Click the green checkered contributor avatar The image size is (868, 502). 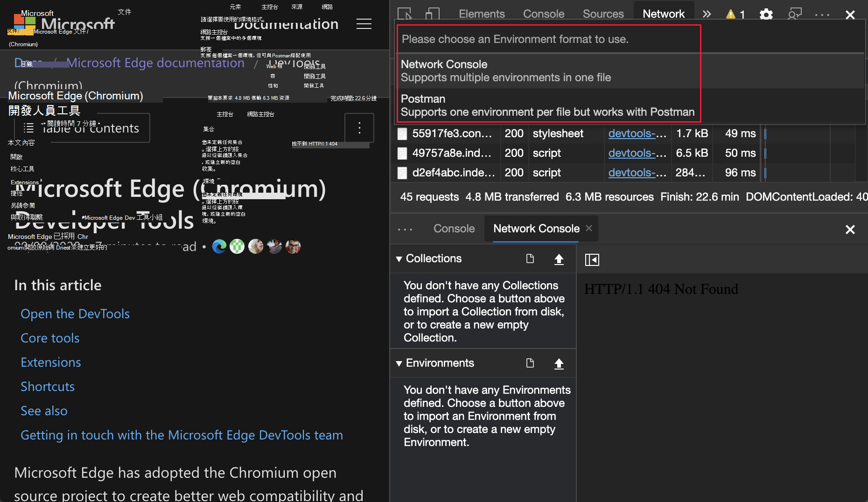237,246
